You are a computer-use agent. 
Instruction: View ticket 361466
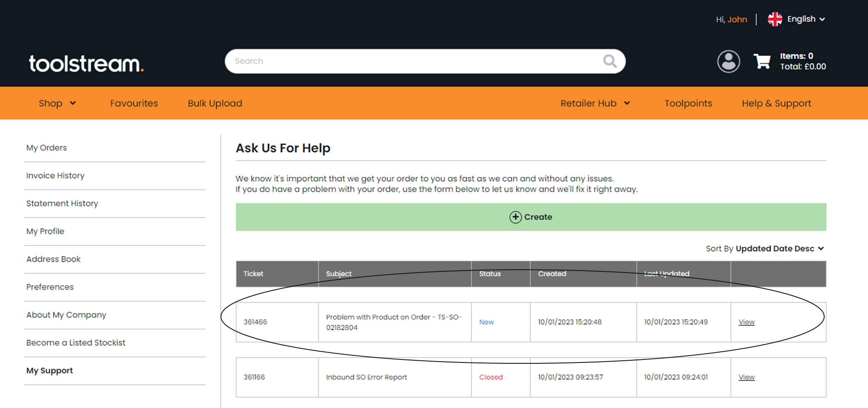pos(746,322)
